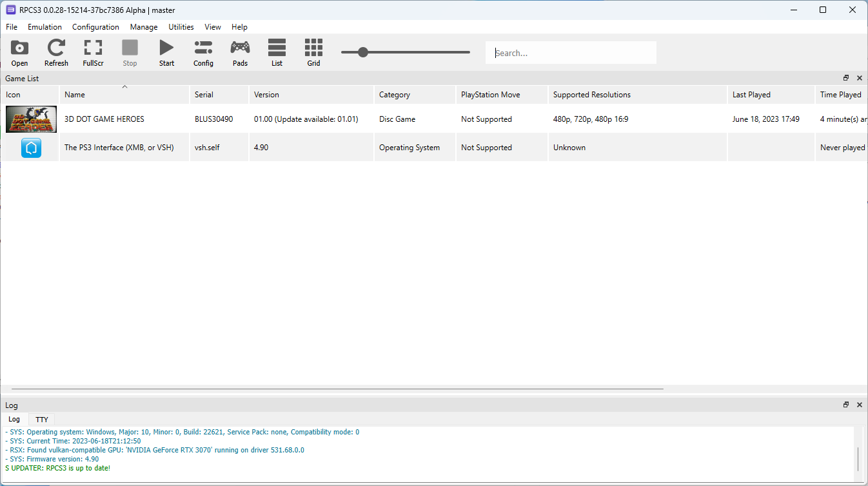Click the Operating System category cell
Screen dimensions: 868x486
pos(409,148)
